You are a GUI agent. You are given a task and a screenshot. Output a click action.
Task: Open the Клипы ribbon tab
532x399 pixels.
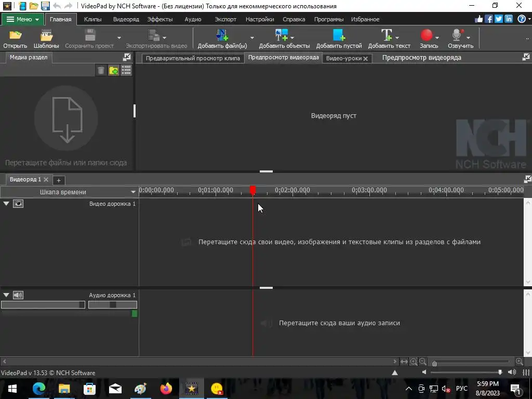[x=92, y=19]
